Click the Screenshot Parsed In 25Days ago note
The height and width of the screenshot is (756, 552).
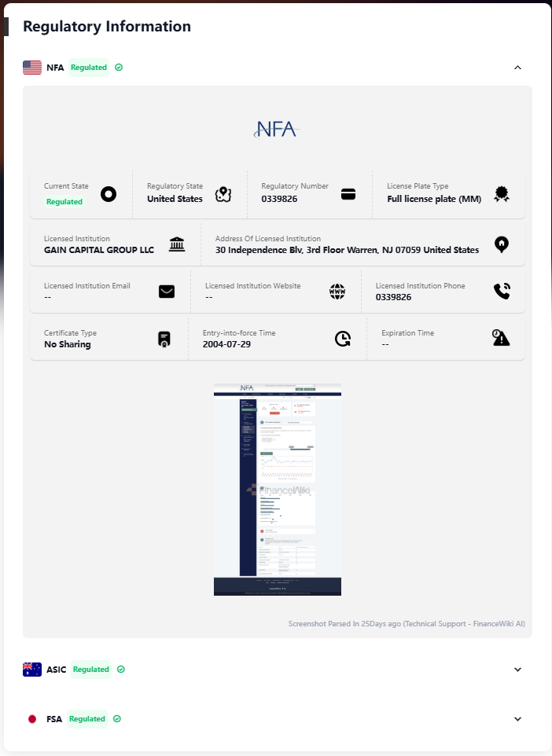[407, 623]
